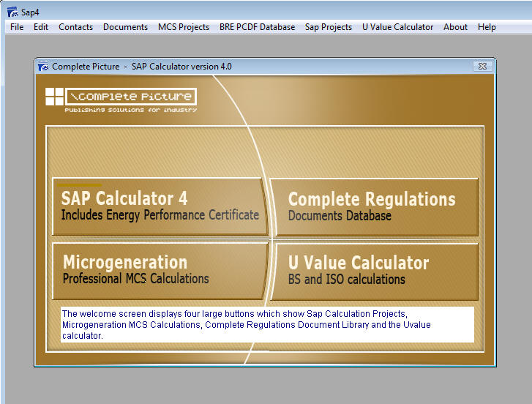Open the Documents menu
This screenshot has width=532, height=404.
point(125,27)
